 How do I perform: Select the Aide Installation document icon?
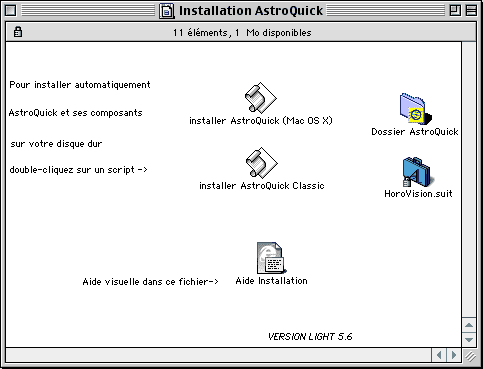pos(272,258)
